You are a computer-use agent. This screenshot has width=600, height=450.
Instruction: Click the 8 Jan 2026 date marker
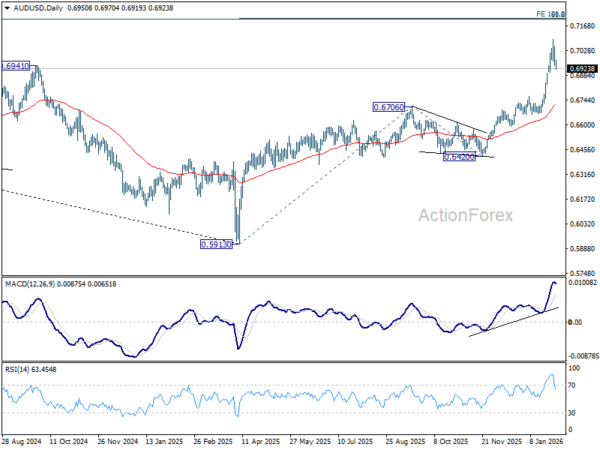point(546,442)
